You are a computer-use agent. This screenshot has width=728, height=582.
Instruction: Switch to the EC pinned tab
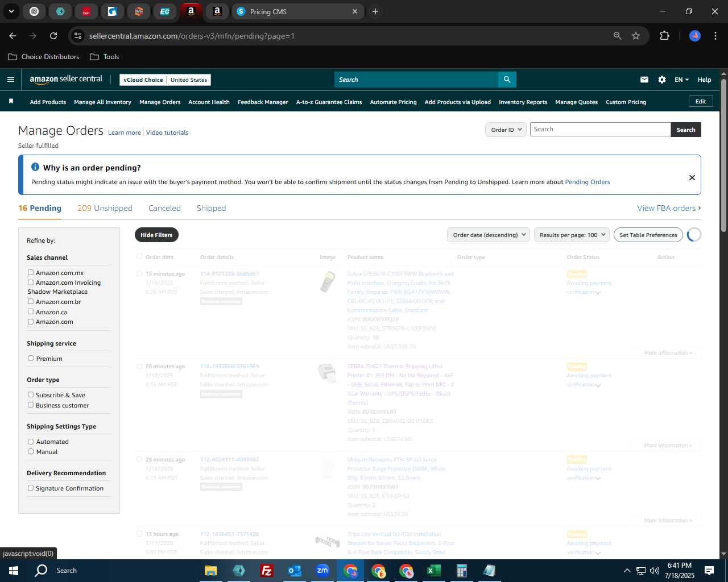[164, 11]
